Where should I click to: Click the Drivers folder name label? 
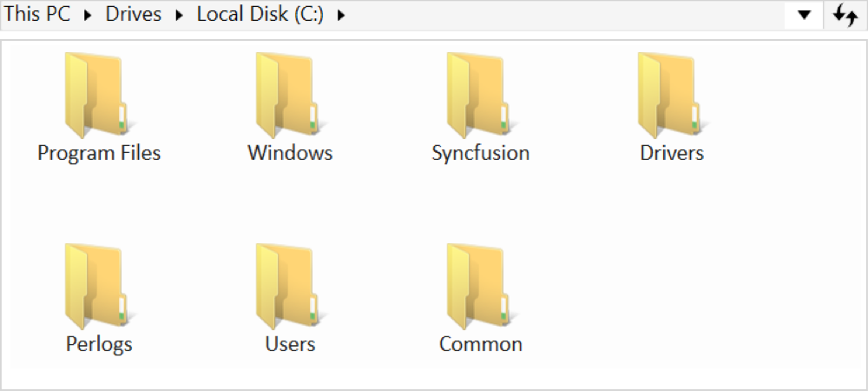point(671,154)
